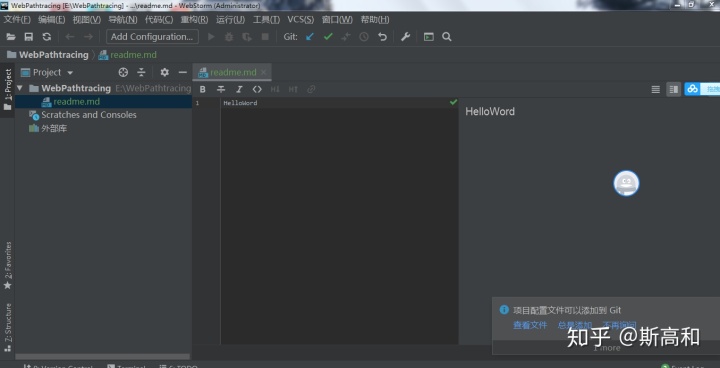This screenshot has width=720, height=368.
Task: Click the header level up H icon
Action: click(293, 89)
